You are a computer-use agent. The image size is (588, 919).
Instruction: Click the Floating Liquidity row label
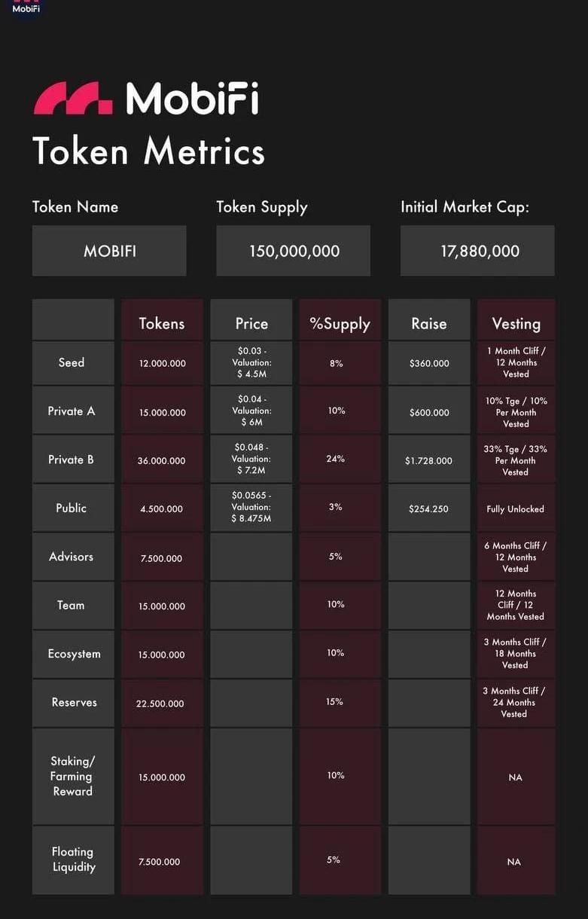point(72,859)
